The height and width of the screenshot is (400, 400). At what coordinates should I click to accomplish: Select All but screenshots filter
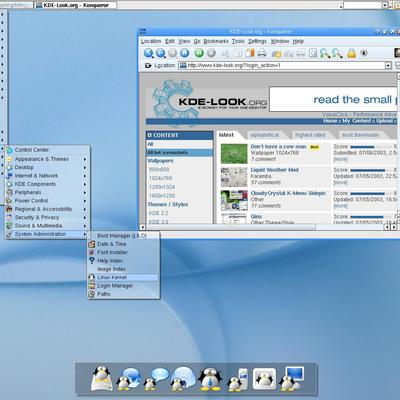[x=179, y=153]
